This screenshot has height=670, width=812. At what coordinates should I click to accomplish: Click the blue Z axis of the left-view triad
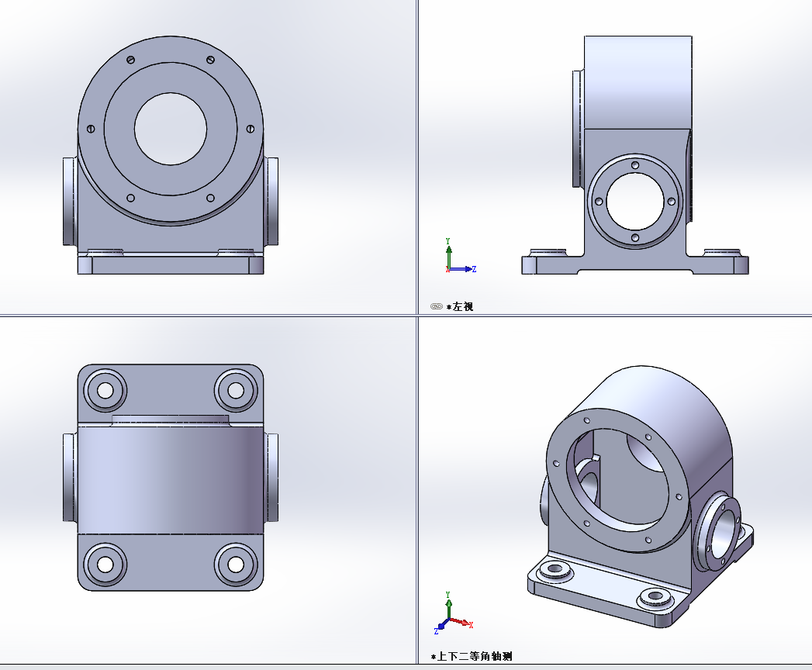point(462,269)
